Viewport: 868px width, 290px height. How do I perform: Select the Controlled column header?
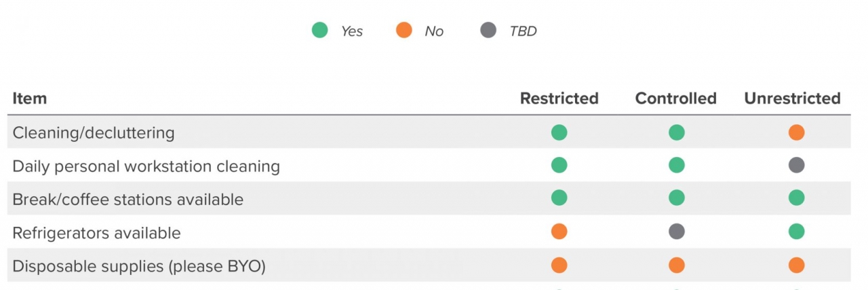coord(676,98)
